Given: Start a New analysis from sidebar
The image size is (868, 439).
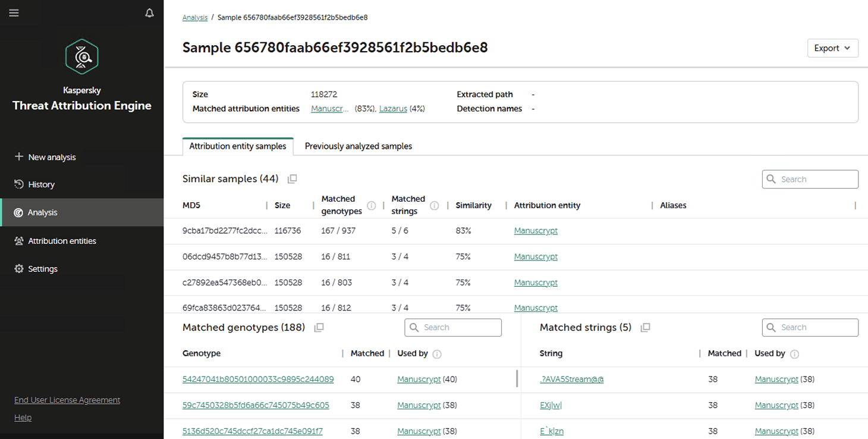Looking at the screenshot, I should [52, 157].
